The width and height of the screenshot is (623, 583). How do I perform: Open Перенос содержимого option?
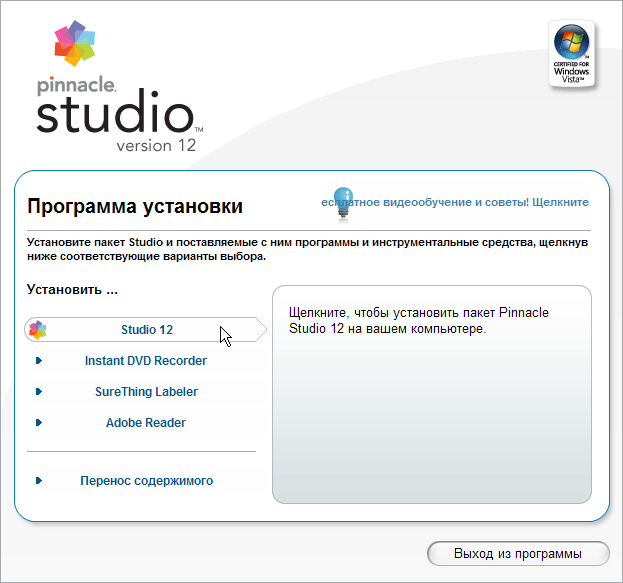point(147,480)
